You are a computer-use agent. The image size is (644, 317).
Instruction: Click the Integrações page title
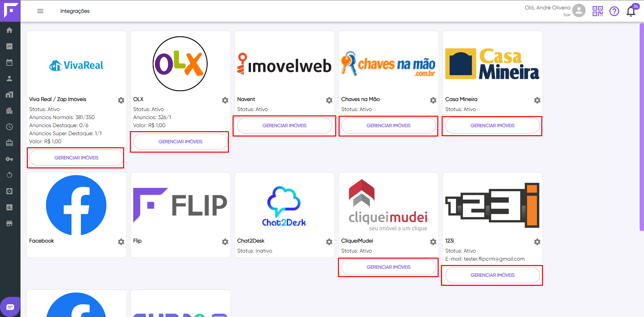tap(75, 11)
